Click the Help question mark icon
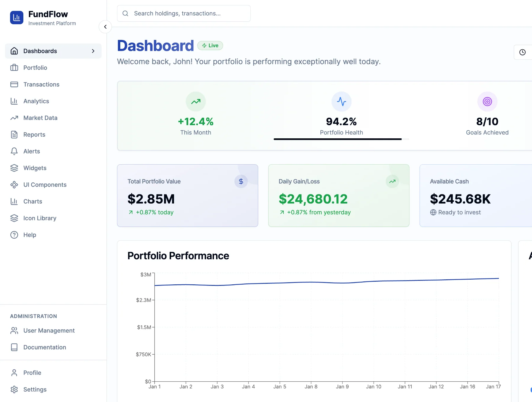This screenshot has height=402, width=532. 14,235
